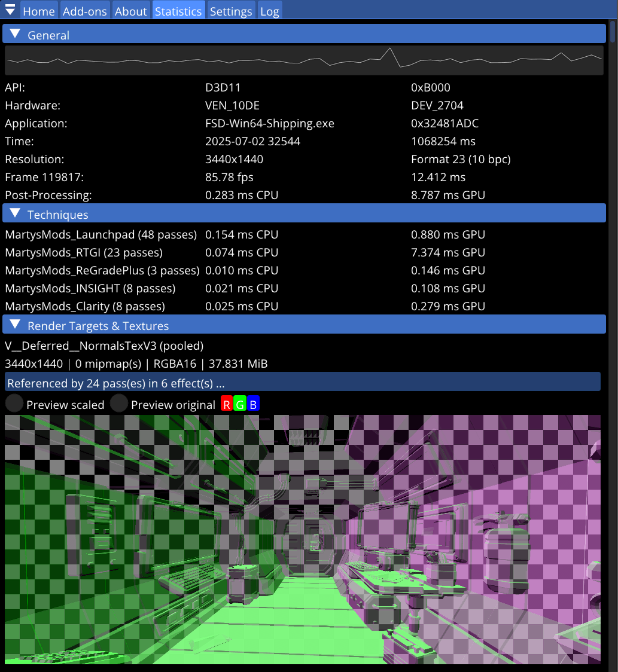The image size is (618, 672).
Task: Toggle the red R channel
Action: tap(227, 404)
